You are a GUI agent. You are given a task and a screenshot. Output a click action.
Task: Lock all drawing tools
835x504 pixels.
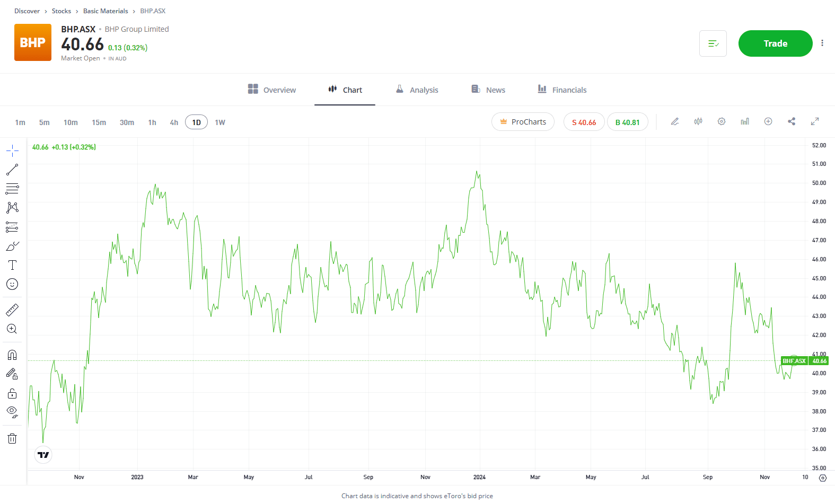point(12,393)
